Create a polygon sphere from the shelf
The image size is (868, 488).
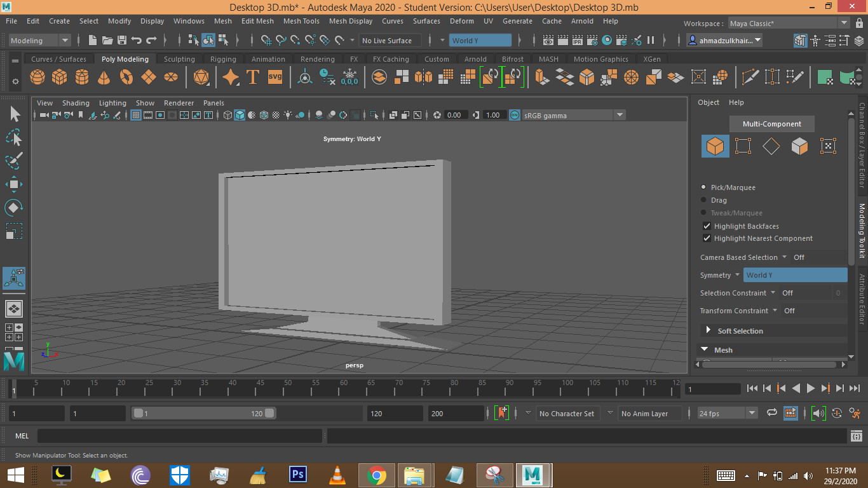tap(37, 76)
